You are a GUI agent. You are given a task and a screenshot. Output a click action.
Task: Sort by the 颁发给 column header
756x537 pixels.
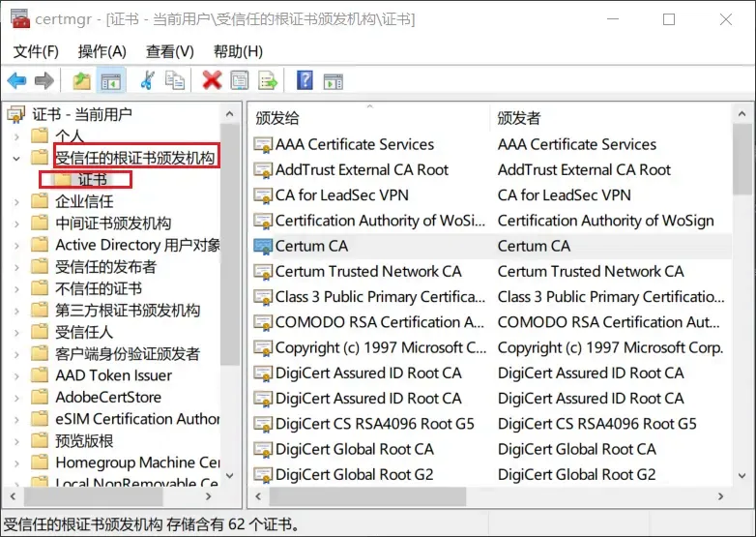coord(369,118)
